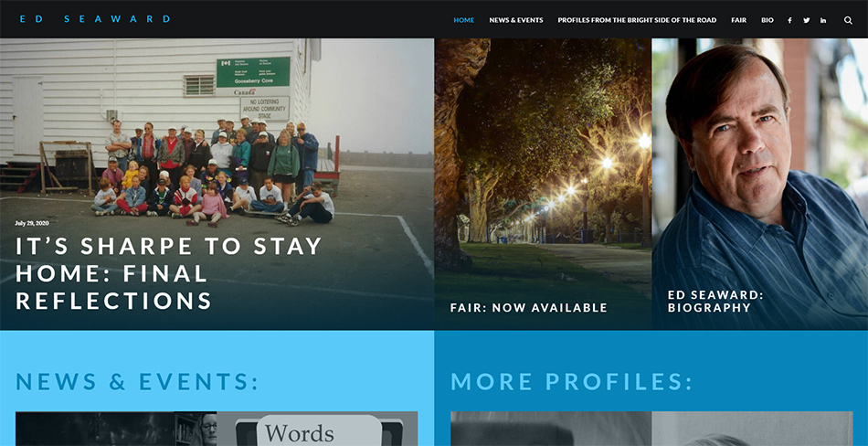Select the Fair menu item
868x446 pixels.
pos(738,20)
